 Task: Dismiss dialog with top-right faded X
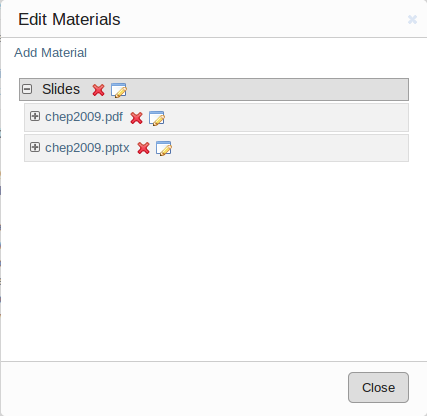point(412,20)
